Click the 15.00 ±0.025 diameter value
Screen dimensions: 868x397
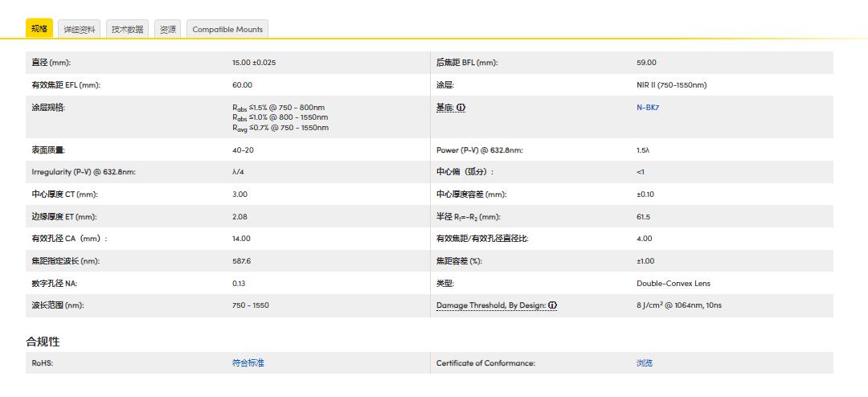coord(254,63)
